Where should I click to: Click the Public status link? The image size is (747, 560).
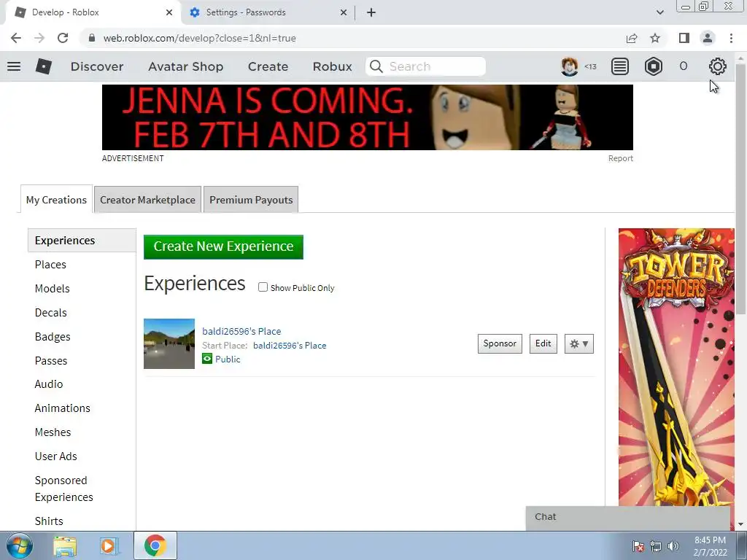(x=228, y=359)
